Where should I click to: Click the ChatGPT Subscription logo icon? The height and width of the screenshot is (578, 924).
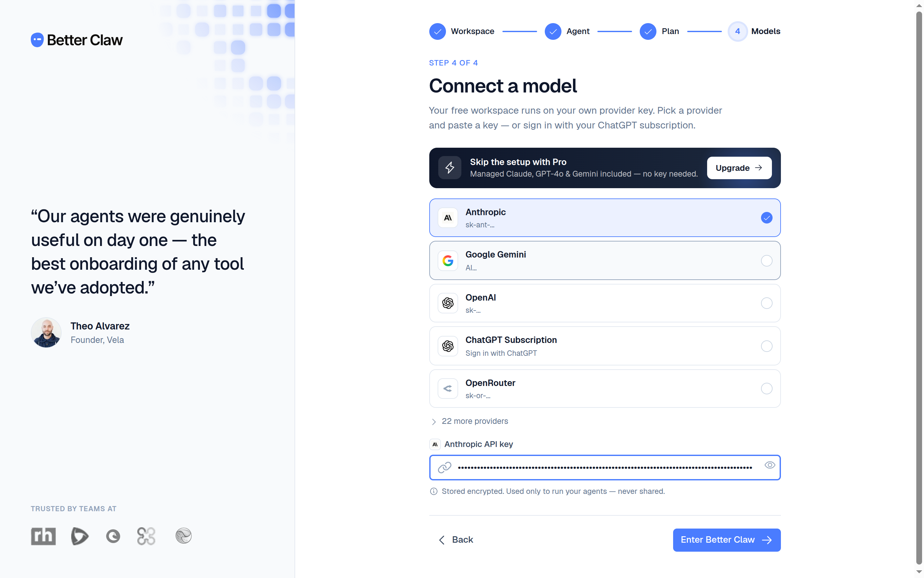click(x=448, y=346)
